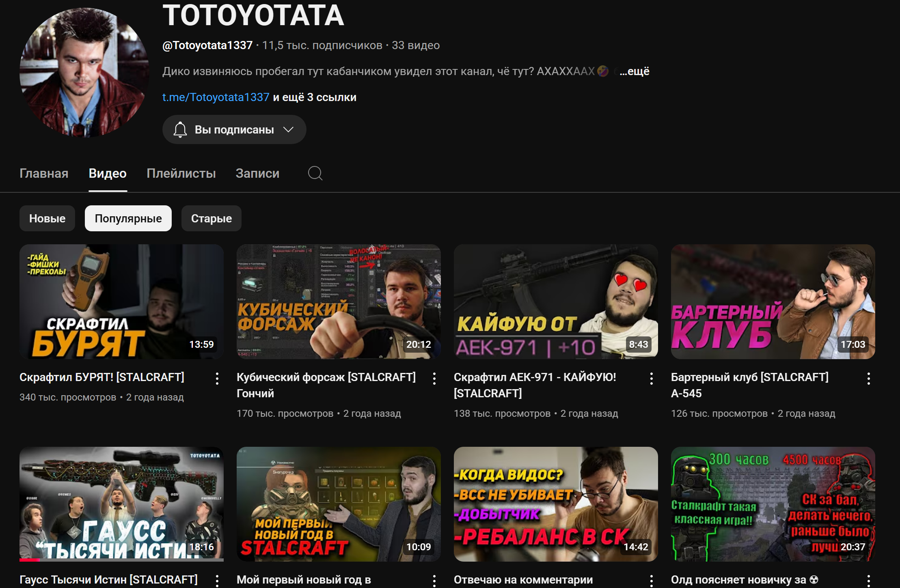Play the Кайфую от АЕК-971 thumbnail
This screenshot has width=900, height=588.
pyautogui.click(x=556, y=302)
